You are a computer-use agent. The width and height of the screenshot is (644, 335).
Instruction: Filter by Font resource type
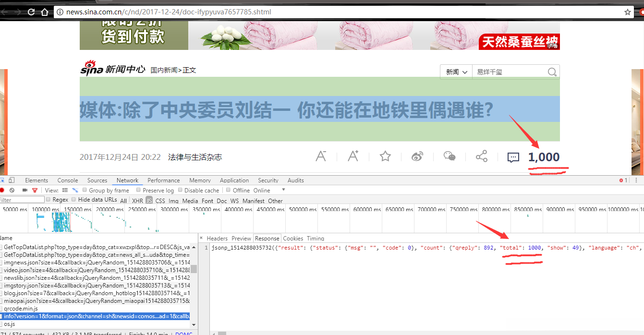(207, 201)
